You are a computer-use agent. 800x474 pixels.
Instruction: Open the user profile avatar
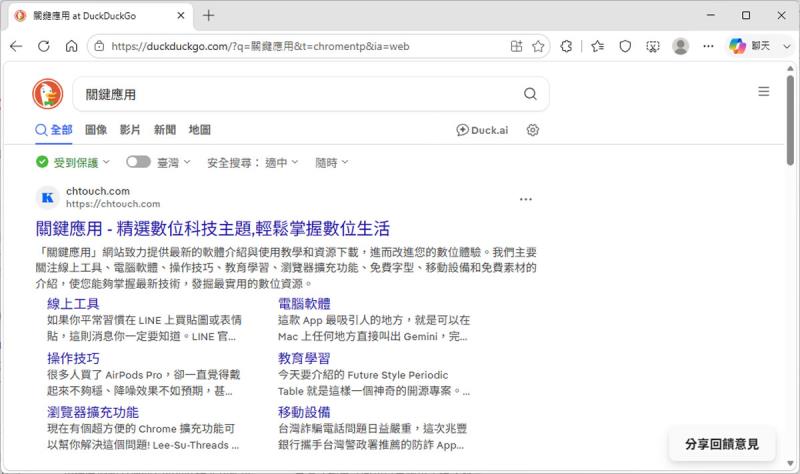click(680, 46)
